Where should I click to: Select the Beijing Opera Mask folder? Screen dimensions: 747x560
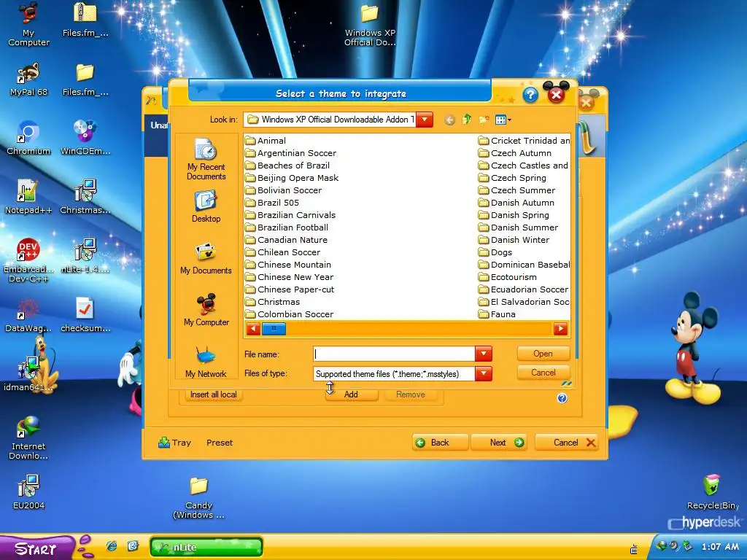[292, 178]
